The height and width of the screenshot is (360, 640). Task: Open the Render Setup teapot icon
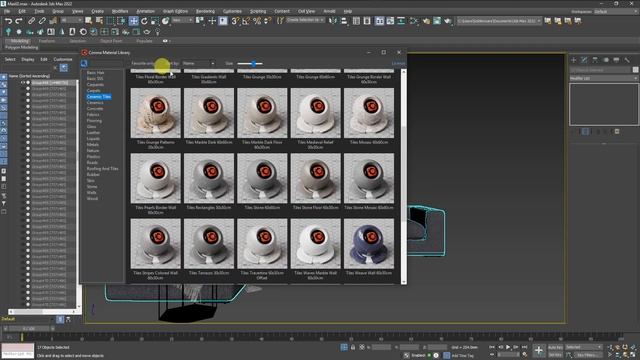426,21
